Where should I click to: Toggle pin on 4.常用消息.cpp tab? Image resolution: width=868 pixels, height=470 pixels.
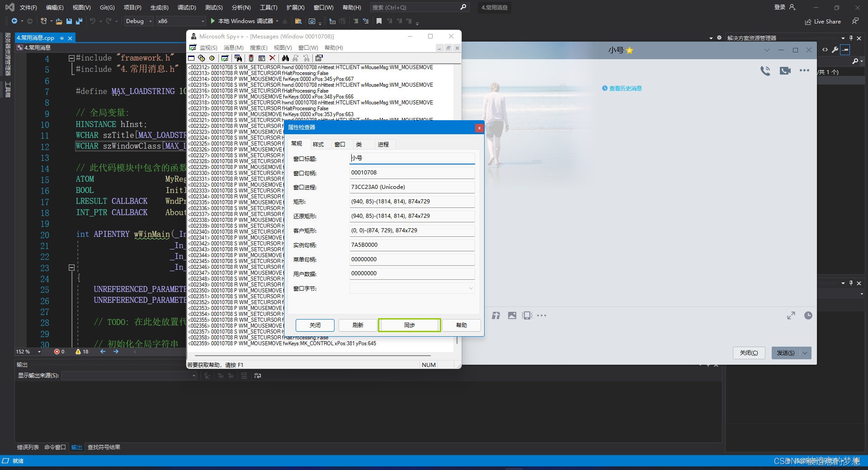pos(61,38)
